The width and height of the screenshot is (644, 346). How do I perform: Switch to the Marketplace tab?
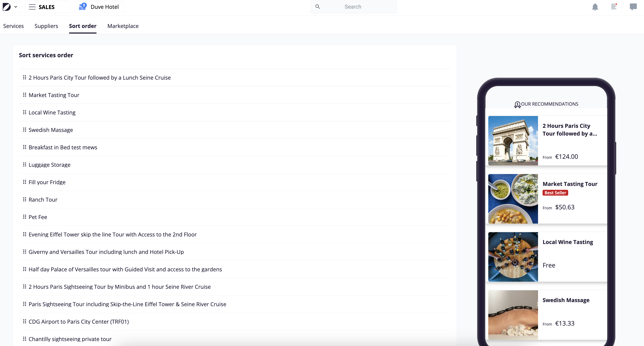pyautogui.click(x=123, y=26)
